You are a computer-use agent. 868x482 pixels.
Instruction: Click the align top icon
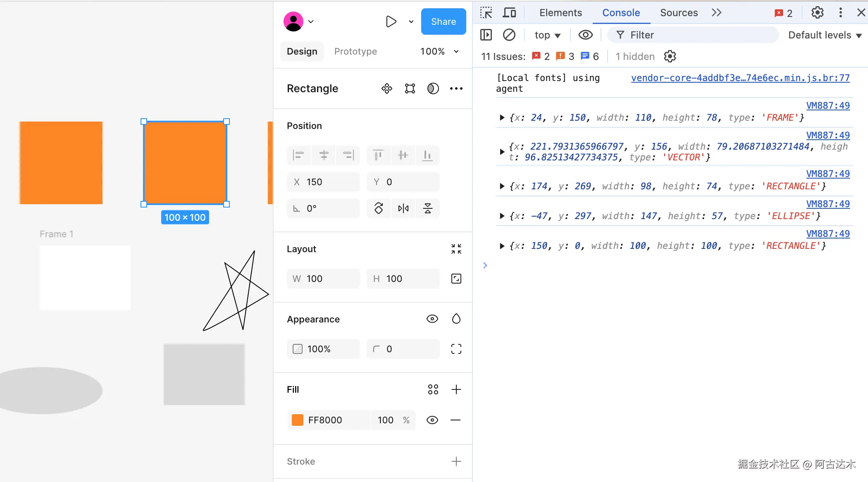(378, 155)
